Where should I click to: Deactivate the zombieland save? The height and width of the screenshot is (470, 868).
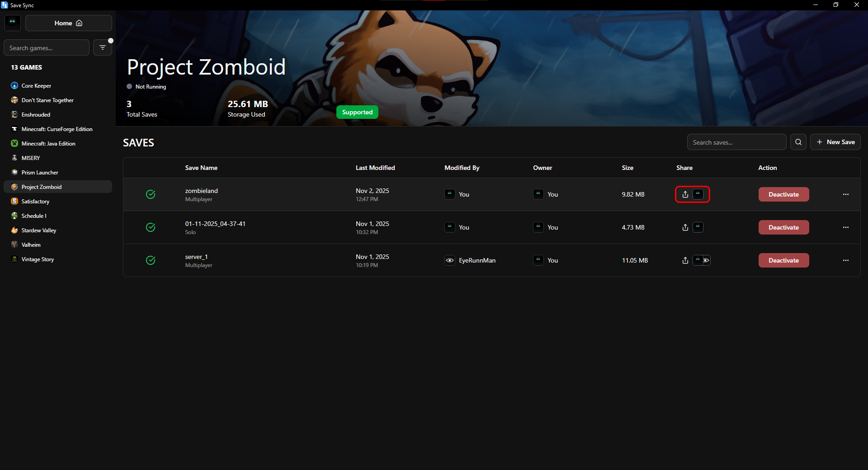pos(783,194)
